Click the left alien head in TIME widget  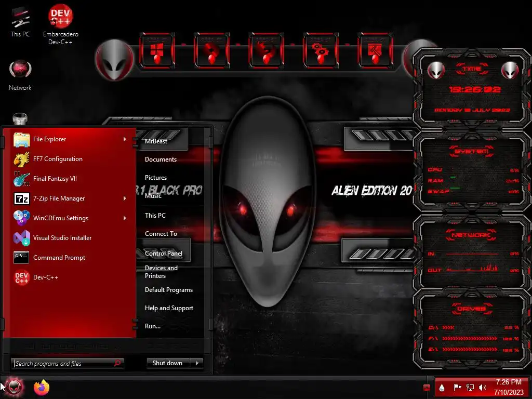point(436,70)
